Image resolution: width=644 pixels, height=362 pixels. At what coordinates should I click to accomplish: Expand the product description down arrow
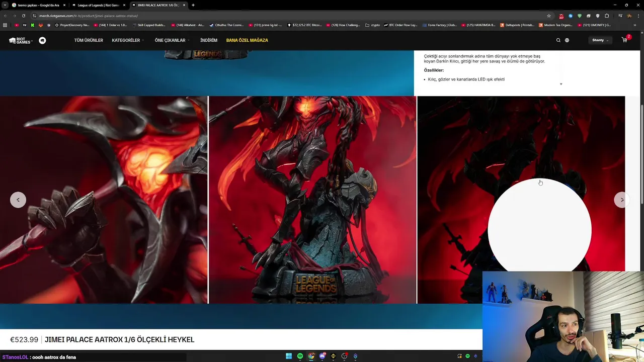[x=561, y=84]
